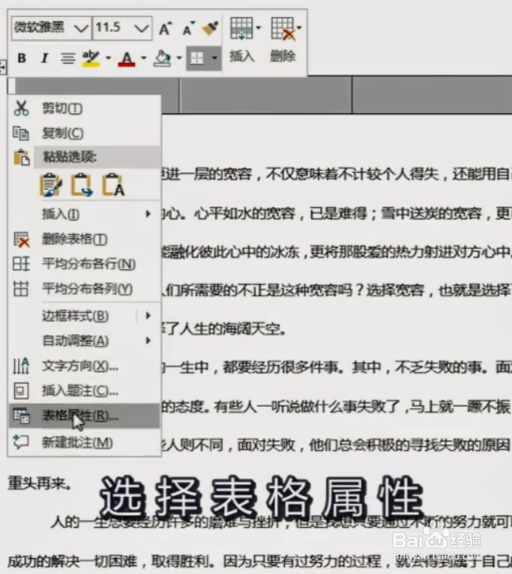Open the 删除 dropdown arrow
Screen dimensions: 512x574
[299, 27]
